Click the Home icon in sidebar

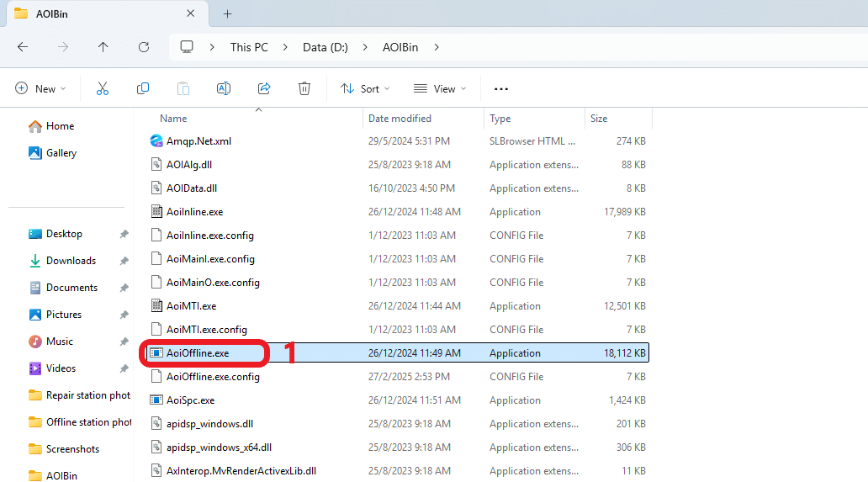click(35, 126)
